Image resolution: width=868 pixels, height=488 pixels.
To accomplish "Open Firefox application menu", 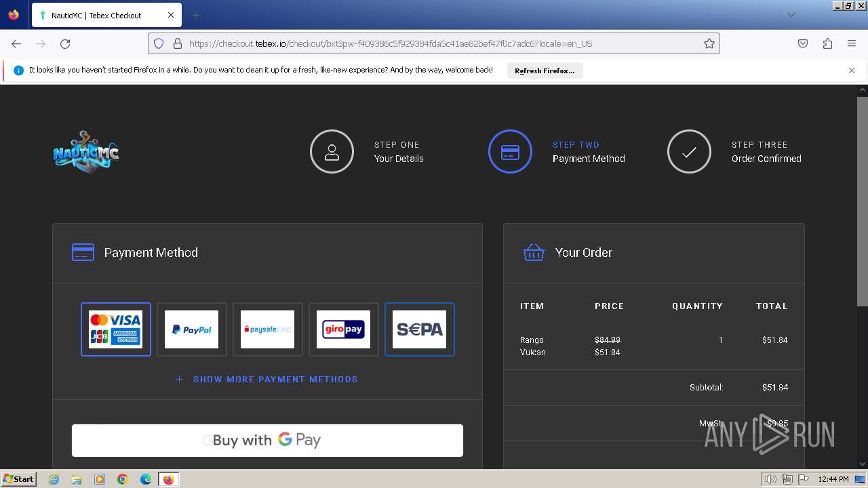I will coord(852,43).
